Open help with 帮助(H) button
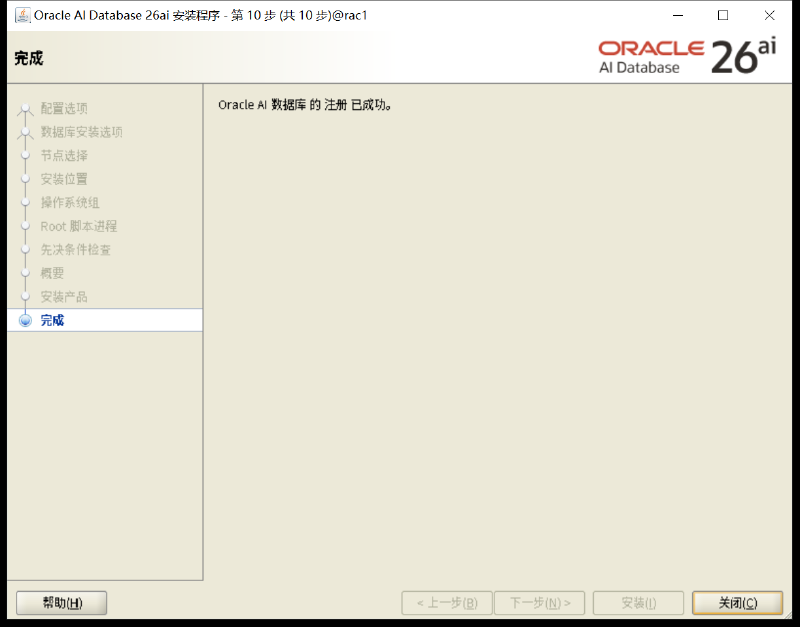 (61, 603)
